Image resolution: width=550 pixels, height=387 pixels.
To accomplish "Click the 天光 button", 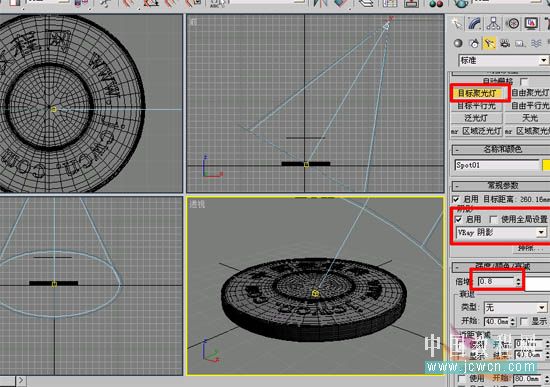I will click(529, 118).
